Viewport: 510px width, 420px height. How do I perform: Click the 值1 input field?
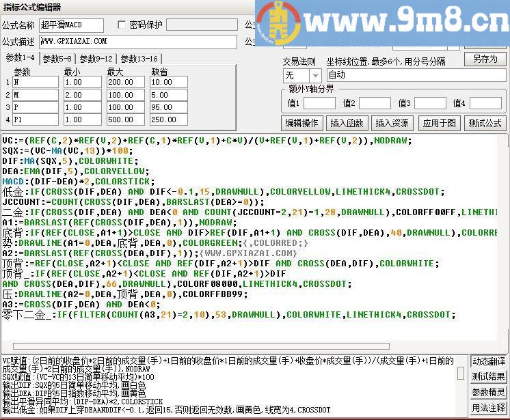[x=319, y=103]
